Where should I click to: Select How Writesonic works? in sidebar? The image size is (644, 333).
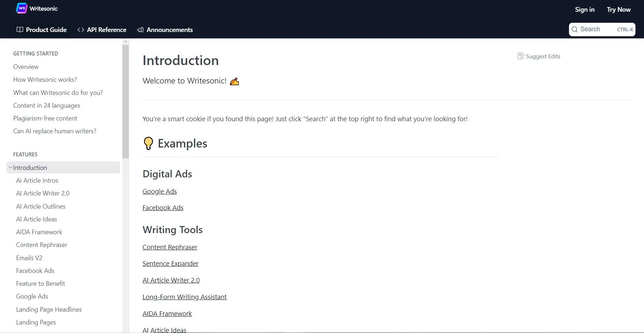[45, 80]
